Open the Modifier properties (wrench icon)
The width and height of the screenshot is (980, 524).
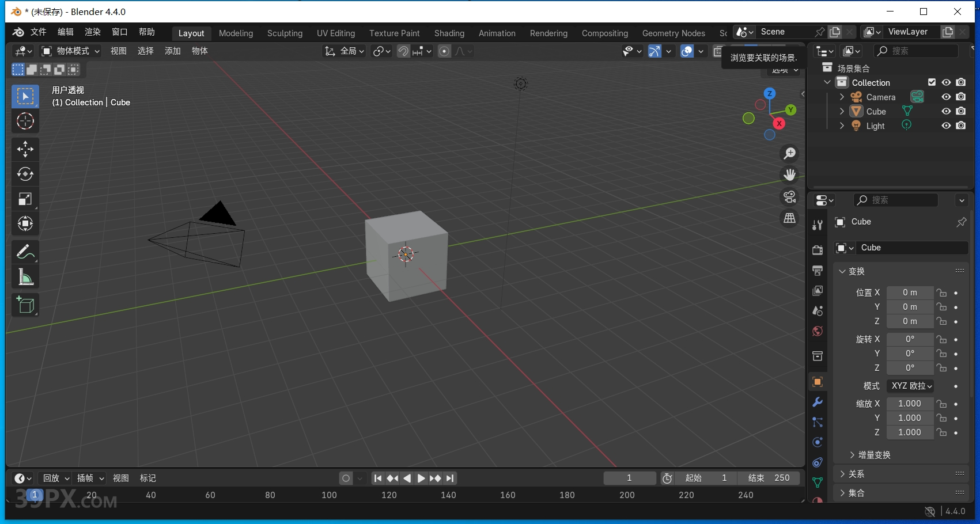click(817, 401)
